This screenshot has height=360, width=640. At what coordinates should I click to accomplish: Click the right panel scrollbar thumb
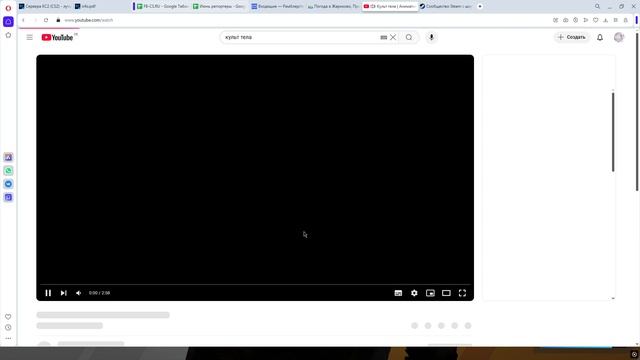613,132
